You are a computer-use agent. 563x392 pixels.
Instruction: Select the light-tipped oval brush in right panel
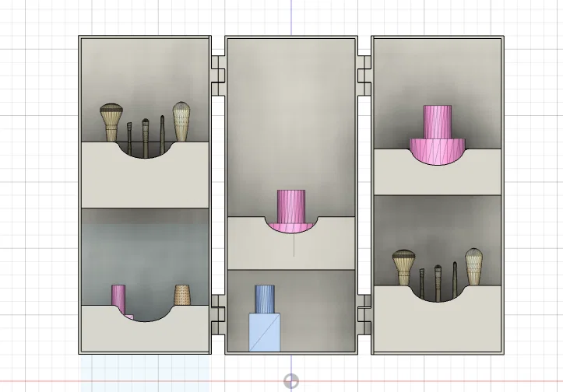[x=473, y=267]
